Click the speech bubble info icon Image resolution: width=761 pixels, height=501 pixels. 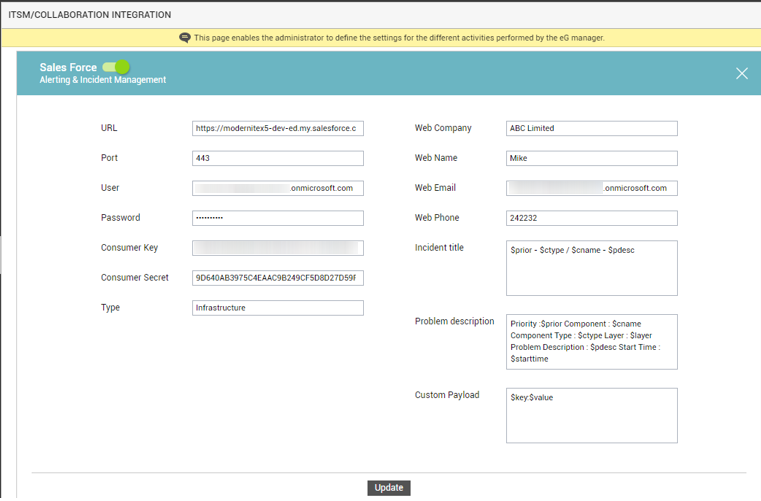tap(185, 38)
